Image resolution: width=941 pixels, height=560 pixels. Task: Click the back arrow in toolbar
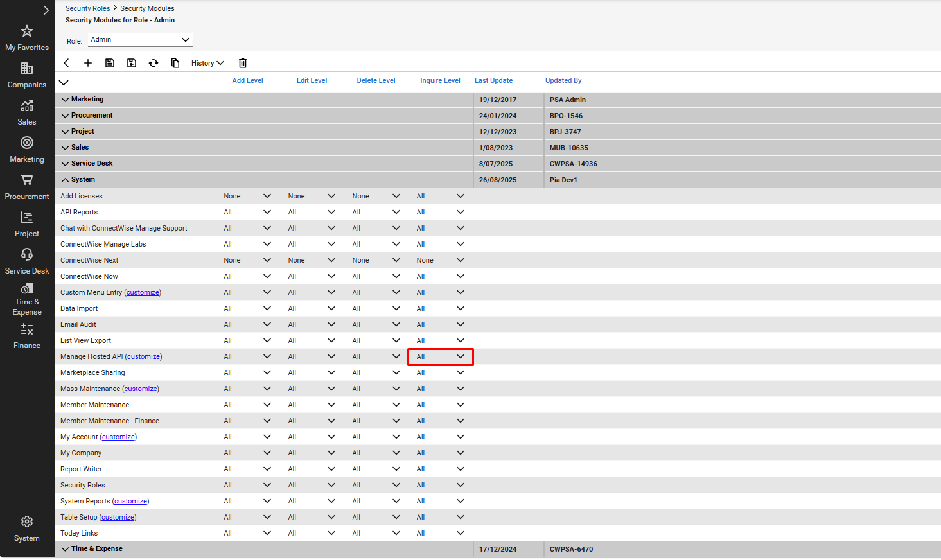(x=66, y=63)
